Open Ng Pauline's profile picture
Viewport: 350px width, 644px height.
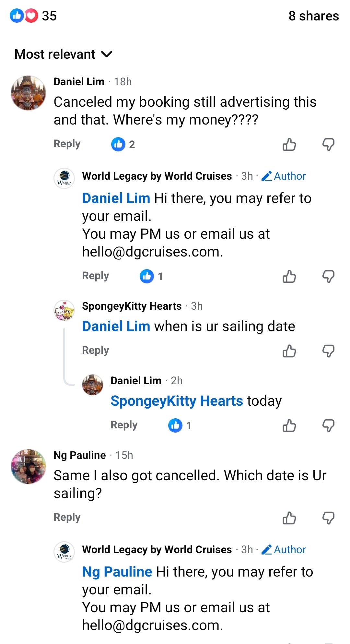[29, 466]
